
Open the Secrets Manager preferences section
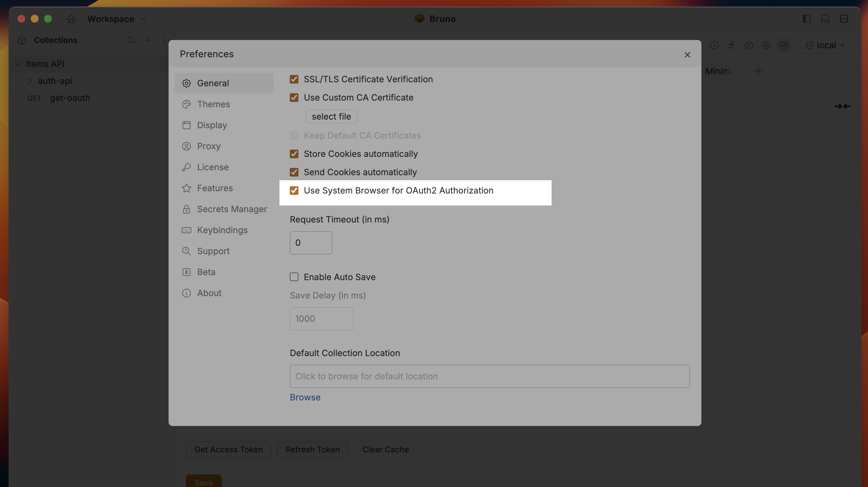pos(232,209)
